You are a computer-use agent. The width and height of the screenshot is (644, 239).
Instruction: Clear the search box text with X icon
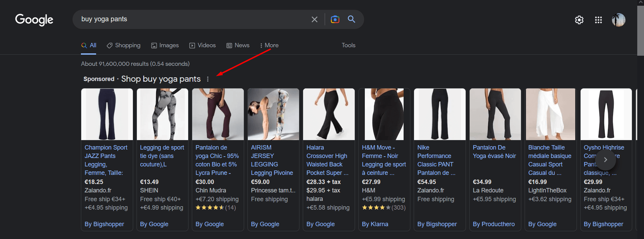(x=314, y=19)
